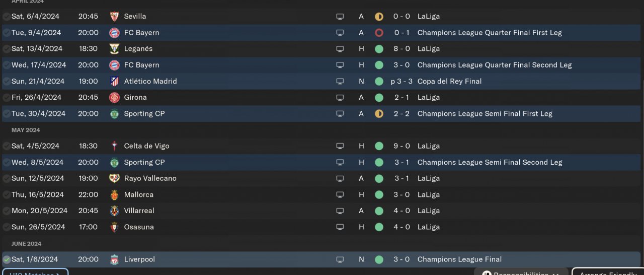
Task: Open the 9 - 0 Celta de Vigo result
Action: tap(401, 146)
